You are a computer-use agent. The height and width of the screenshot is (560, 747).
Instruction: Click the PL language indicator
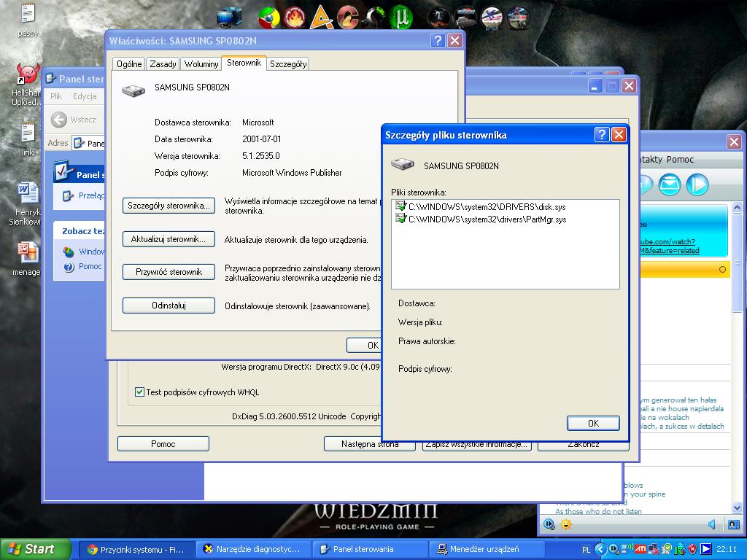(x=586, y=550)
